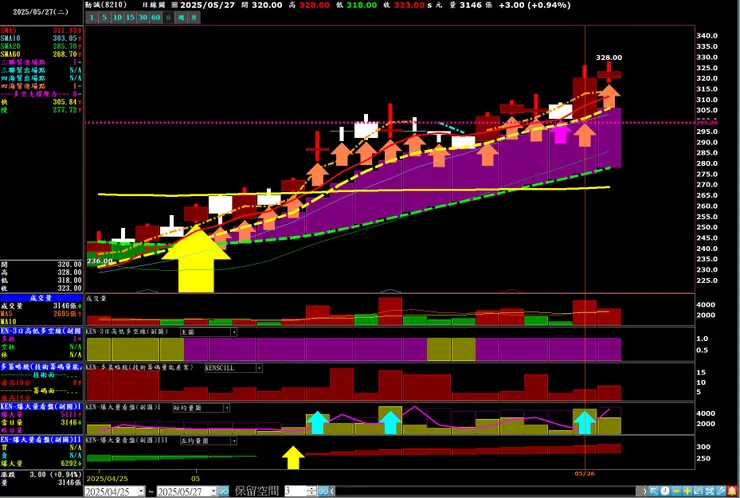Switch to the 1-minute chart interval
The height and width of the screenshot is (498, 740).
(92, 17)
